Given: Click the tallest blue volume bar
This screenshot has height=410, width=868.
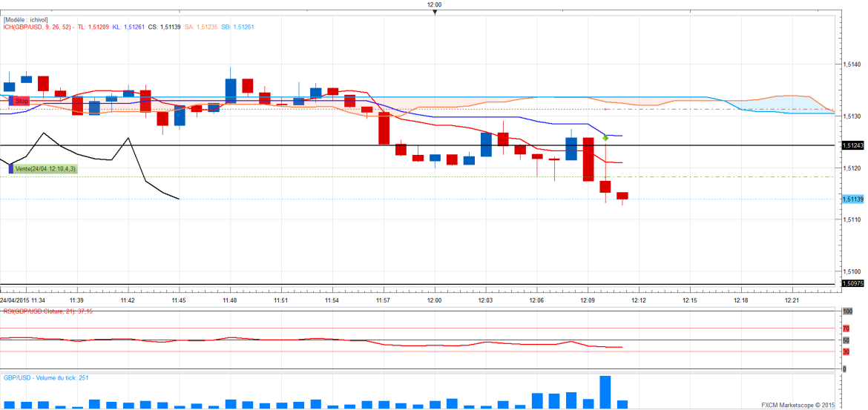Looking at the screenshot, I should [605, 391].
